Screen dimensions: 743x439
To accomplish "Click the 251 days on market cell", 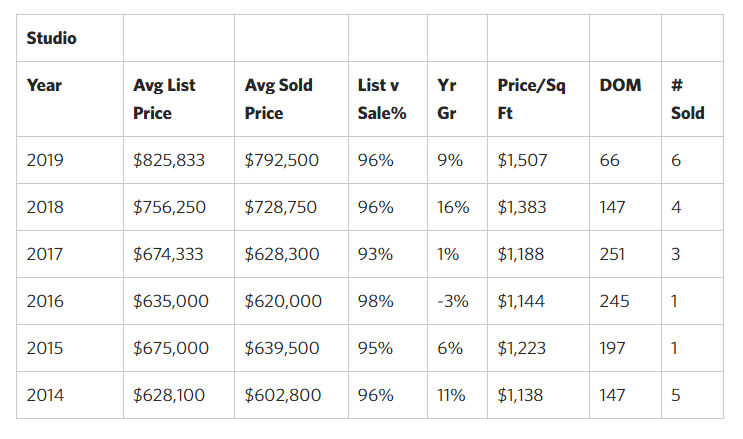I will (x=613, y=254).
